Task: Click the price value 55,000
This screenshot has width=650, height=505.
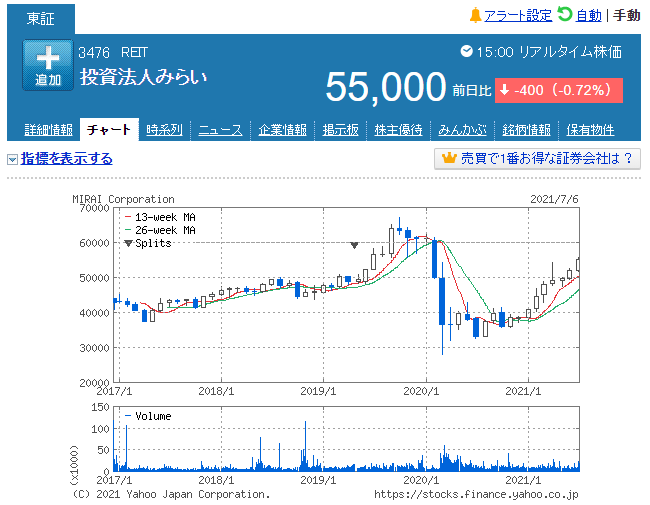Action: (x=386, y=87)
